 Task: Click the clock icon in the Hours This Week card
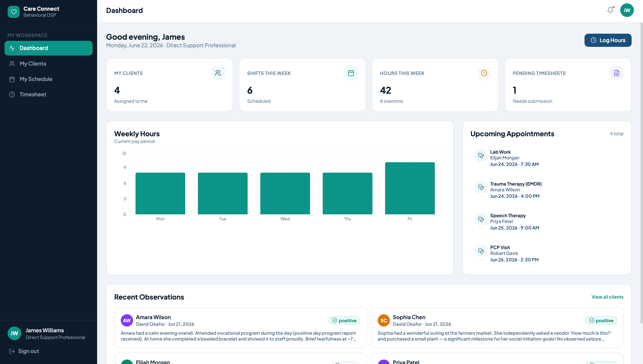point(484,73)
